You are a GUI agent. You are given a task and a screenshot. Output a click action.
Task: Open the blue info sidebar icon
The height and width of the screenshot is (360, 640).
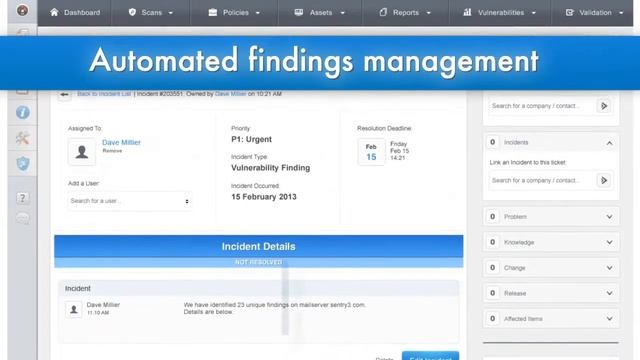point(23,112)
